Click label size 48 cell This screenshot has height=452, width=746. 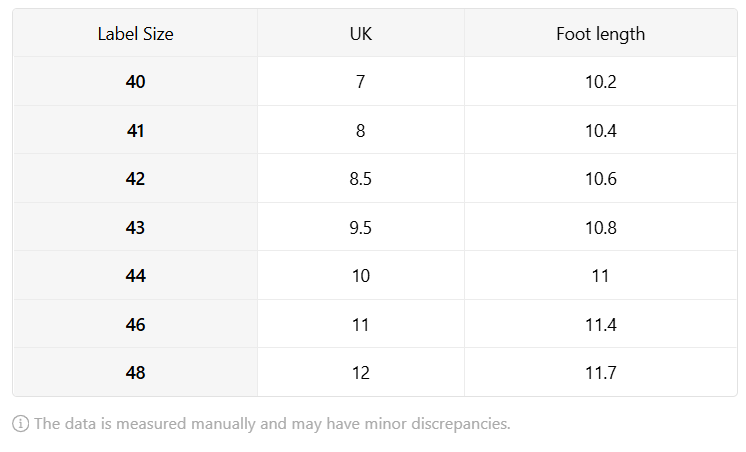tap(135, 372)
